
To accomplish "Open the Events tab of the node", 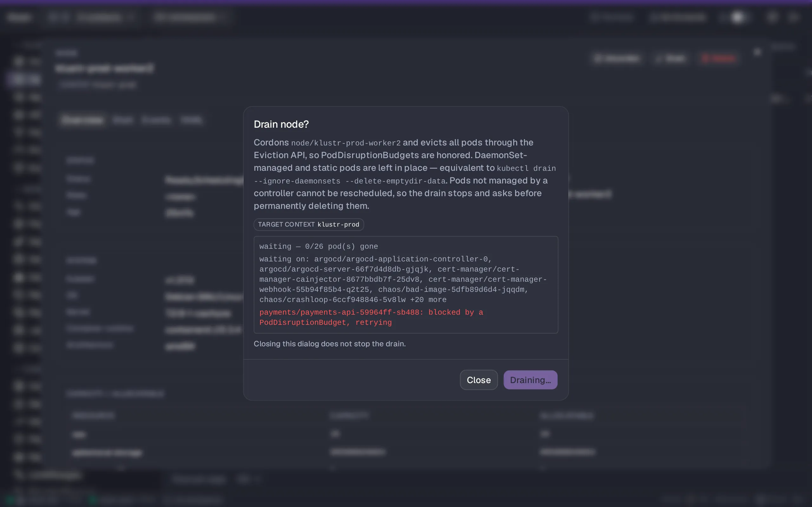I will click(156, 120).
